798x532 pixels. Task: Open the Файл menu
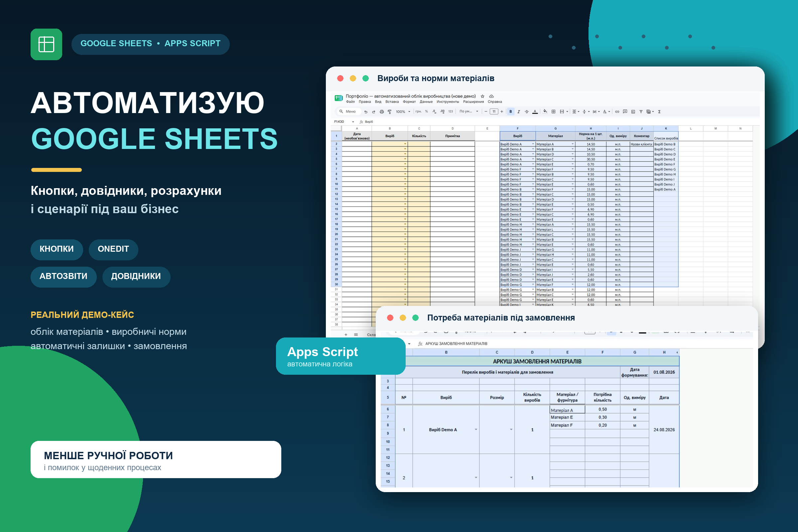[x=350, y=102]
